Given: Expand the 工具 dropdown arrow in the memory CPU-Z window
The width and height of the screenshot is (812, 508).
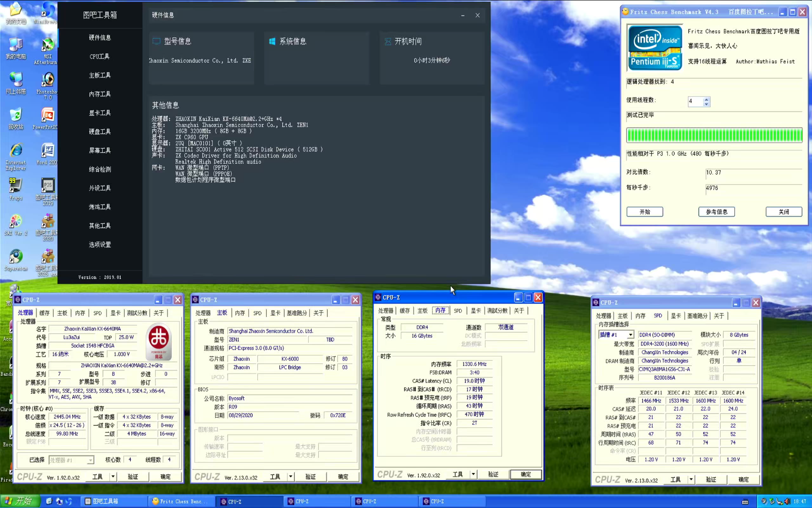Looking at the screenshot, I should pyautogui.click(x=473, y=474).
